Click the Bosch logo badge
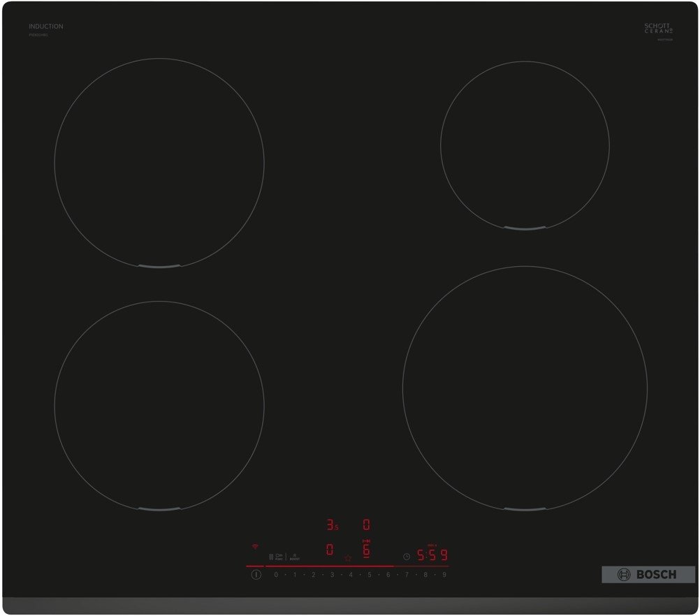Image resolution: width=700 pixels, height=616 pixels. tap(648, 575)
